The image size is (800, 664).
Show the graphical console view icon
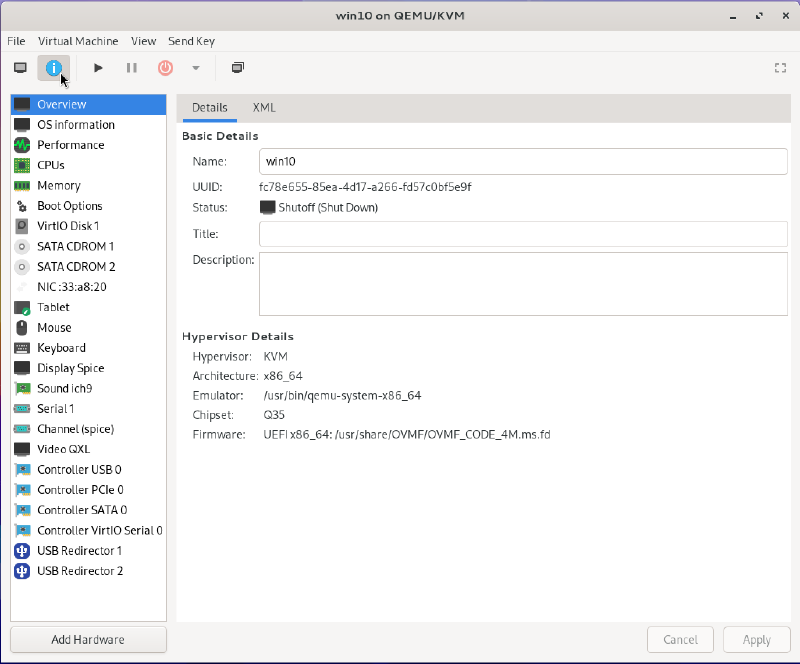20,68
